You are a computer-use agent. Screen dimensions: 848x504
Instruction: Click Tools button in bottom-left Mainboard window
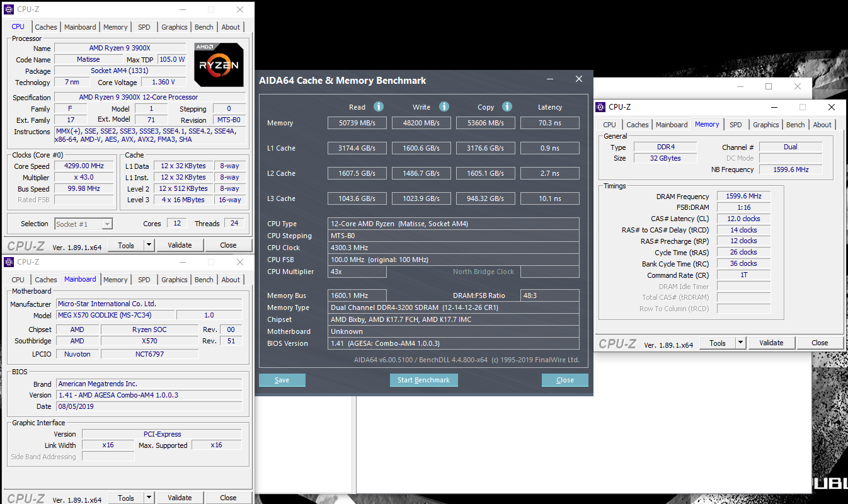pyautogui.click(x=126, y=498)
